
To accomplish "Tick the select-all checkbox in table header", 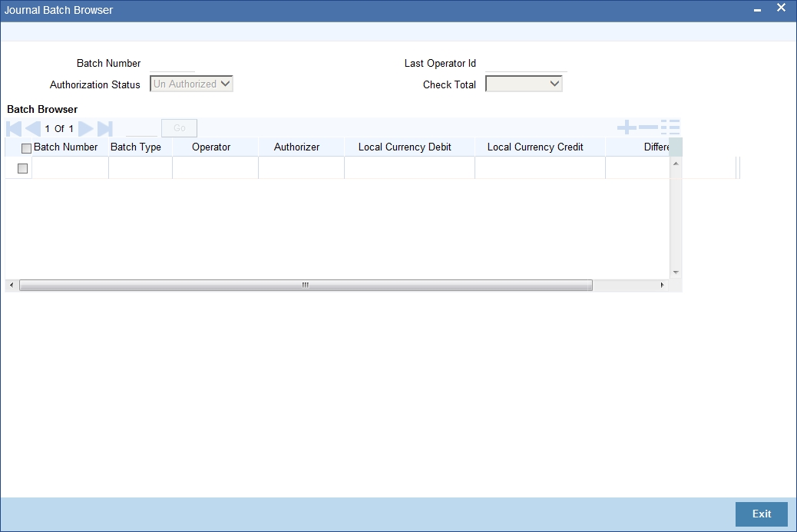I will (x=26, y=148).
